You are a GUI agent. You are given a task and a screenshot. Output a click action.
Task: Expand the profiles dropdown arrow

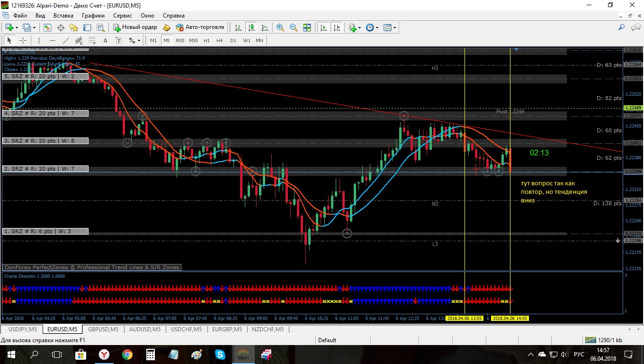click(34, 27)
